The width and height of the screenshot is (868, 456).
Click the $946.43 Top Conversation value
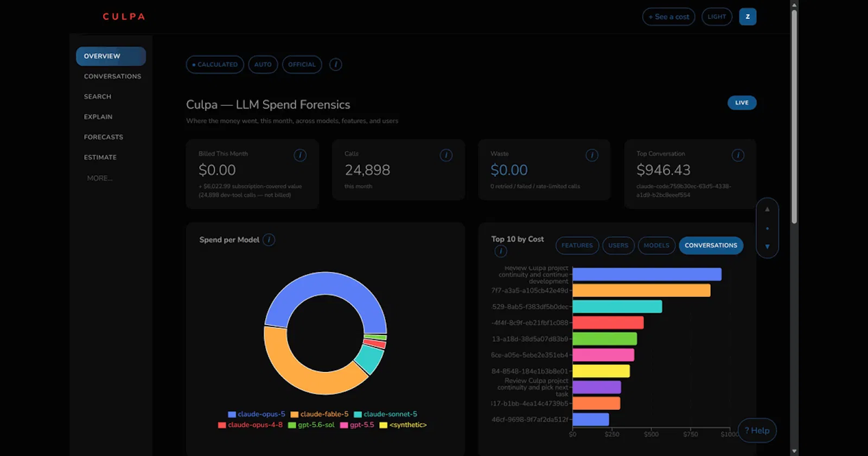pyautogui.click(x=663, y=170)
